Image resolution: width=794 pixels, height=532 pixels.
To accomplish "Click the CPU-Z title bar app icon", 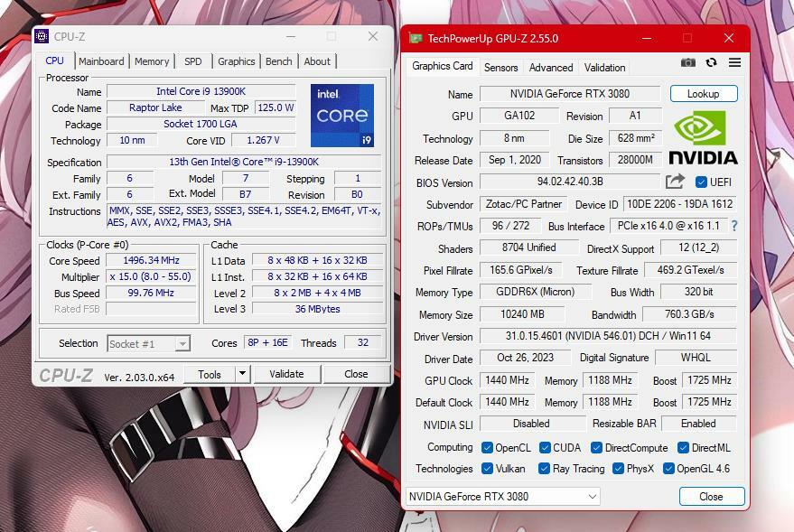I will 42,36.
